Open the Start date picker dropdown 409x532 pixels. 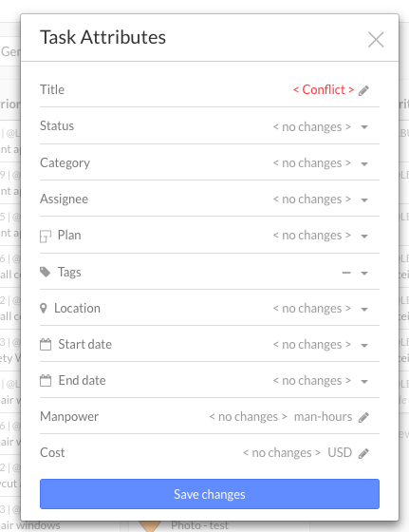coord(364,346)
